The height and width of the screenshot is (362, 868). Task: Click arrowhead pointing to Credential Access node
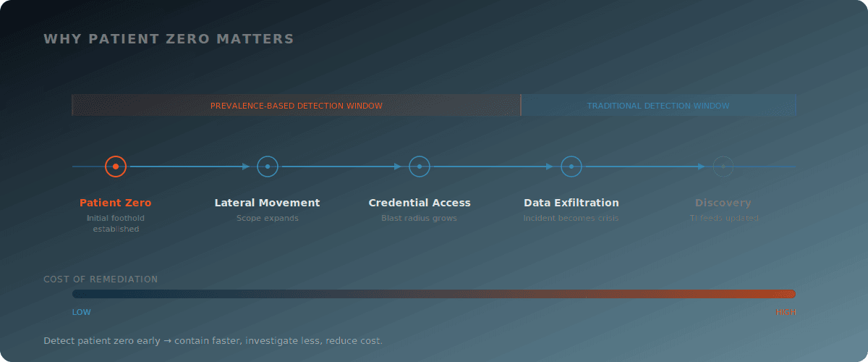pos(399,167)
